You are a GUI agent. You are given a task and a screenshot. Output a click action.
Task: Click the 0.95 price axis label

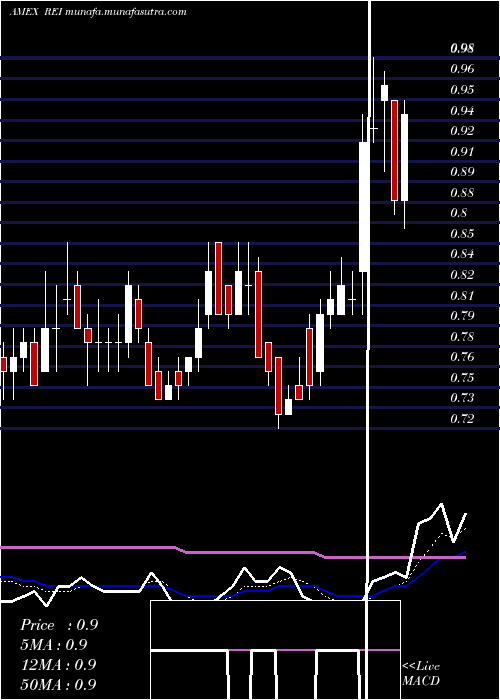pyautogui.click(x=462, y=90)
